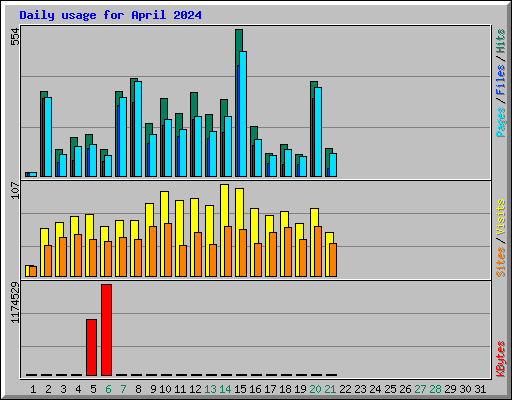Click the day 15 label on axis

click(x=240, y=389)
